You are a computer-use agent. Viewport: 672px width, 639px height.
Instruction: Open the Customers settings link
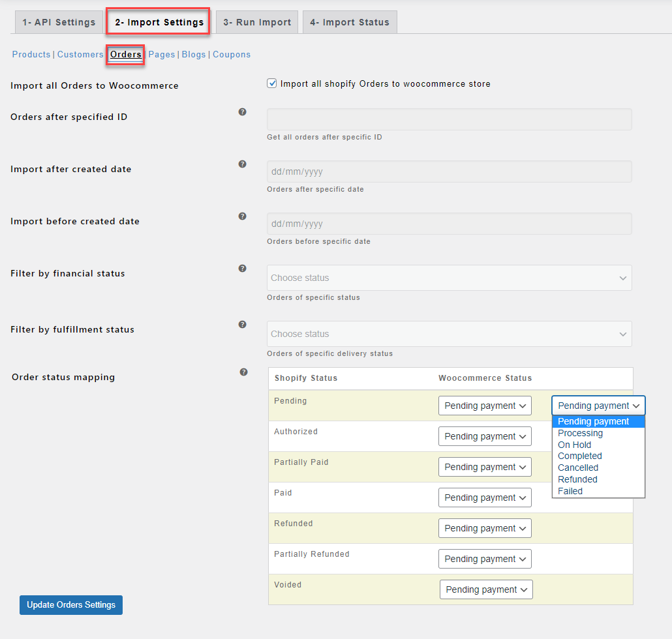click(x=80, y=54)
